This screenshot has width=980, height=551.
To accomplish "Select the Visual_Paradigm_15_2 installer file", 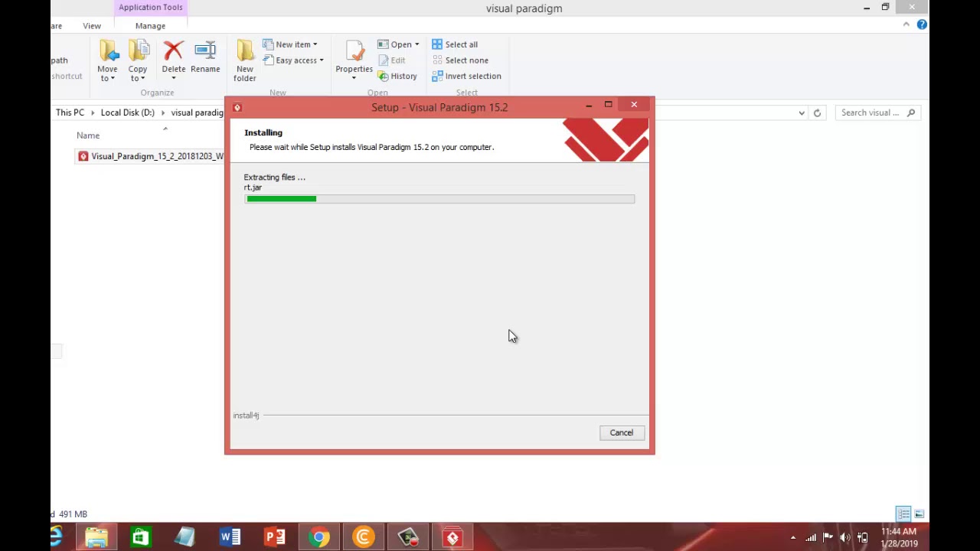I will tap(152, 156).
